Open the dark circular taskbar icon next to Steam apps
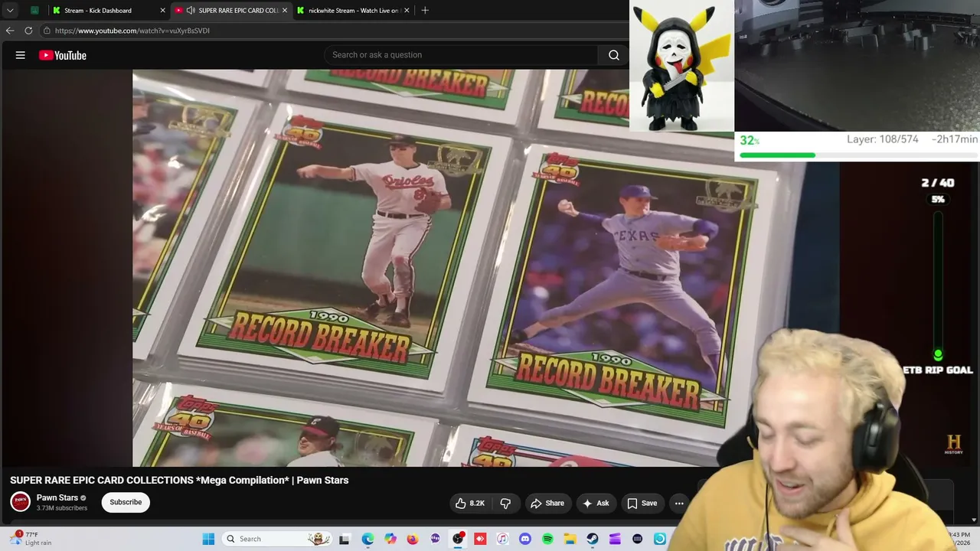The height and width of the screenshot is (551, 980). pos(637,539)
